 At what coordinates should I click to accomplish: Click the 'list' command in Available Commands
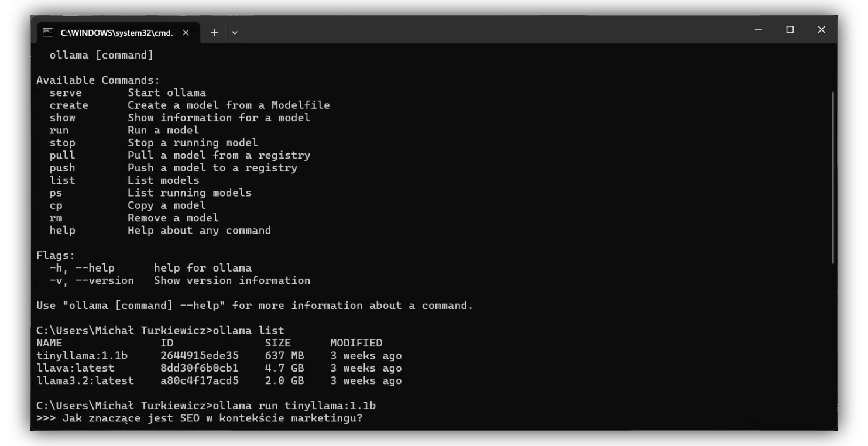62,180
